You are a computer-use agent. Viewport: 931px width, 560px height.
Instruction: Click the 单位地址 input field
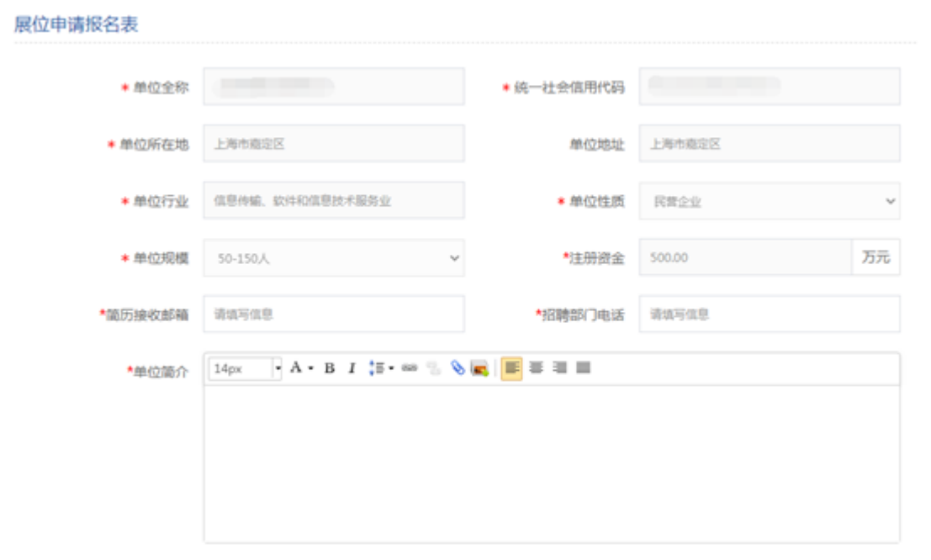[x=769, y=144]
